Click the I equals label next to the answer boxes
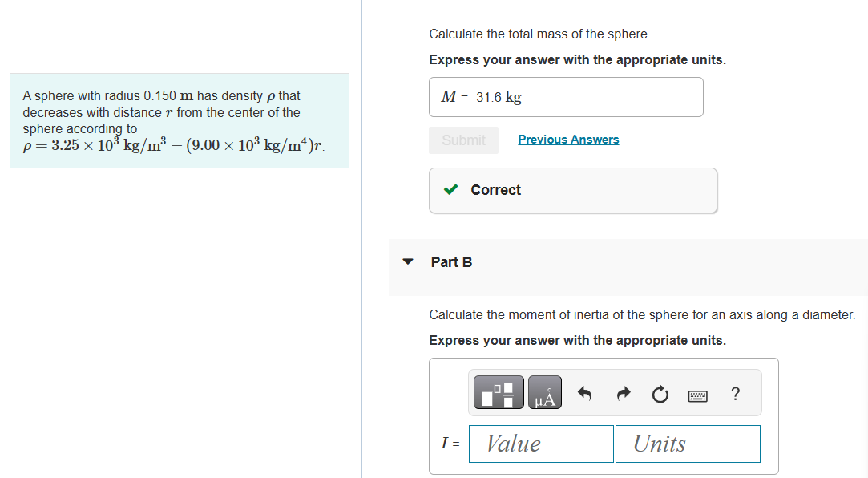Screen dimensions: 868x478 450,444
